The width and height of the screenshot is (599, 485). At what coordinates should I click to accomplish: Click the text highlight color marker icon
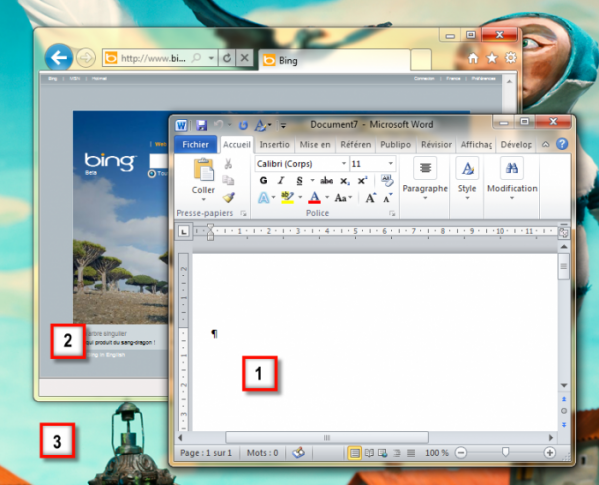click(x=287, y=197)
